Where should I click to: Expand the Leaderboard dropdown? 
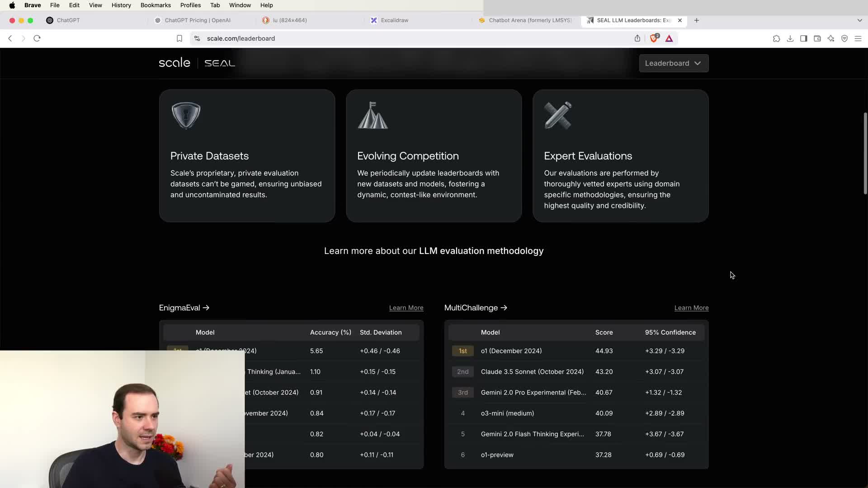click(674, 63)
